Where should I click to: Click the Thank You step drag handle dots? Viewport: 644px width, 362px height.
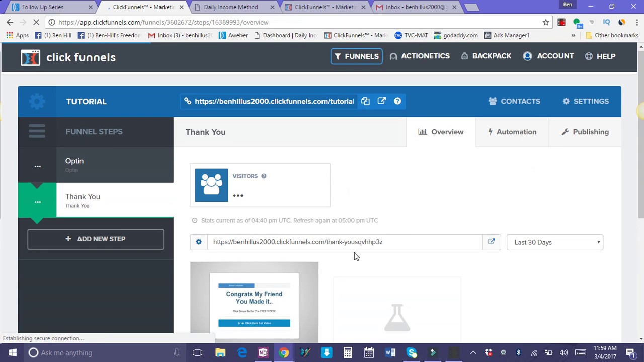(37, 201)
